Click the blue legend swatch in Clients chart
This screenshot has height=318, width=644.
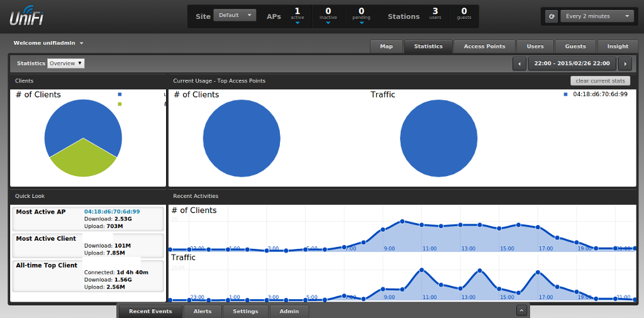point(120,94)
